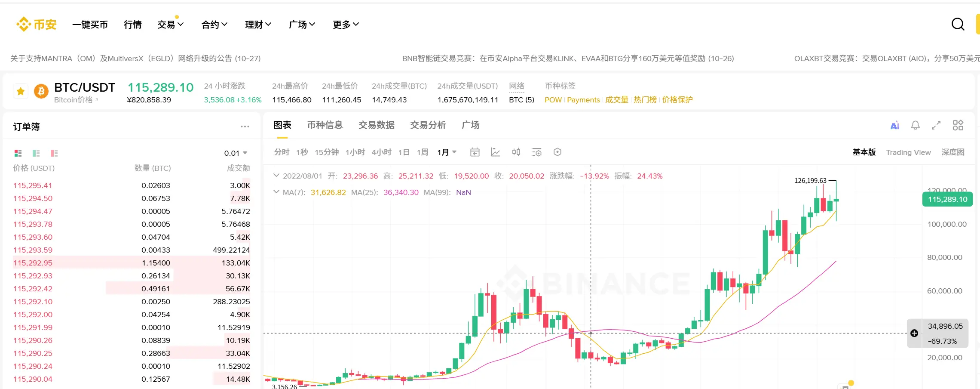Viewport: 980px width, 389px height.
Task: Open 一键买币 in the navigation
Action: (x=90, y=25)
